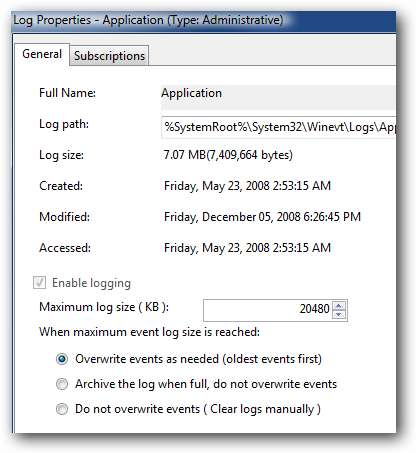Click the 7.07 MB log size value
Viewport: 416px width, 453px height.
coord(228,155)
